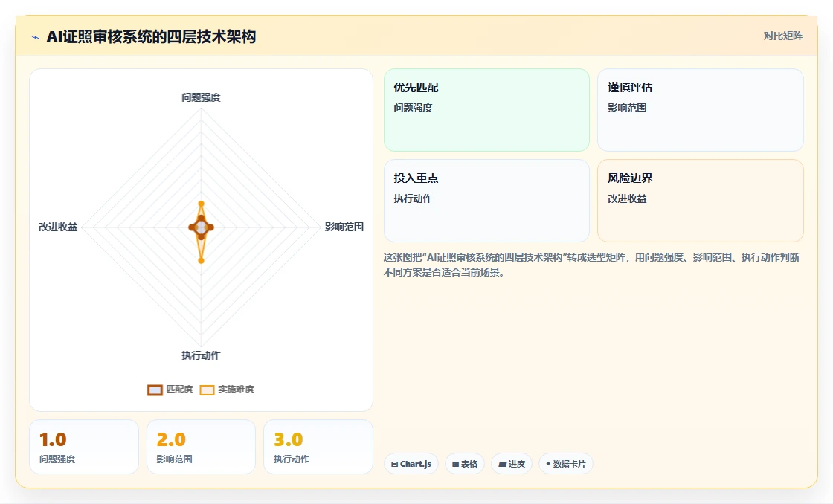Click the Chart.js tag icon
Image resolution: width=833 pixels, height=504 pixels.
[x=394, y=464]
